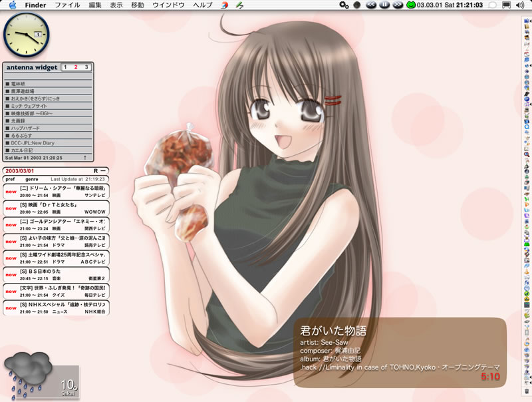This screenshot has width=532, height=402.
Task: Open the 編集 menu
Action: click(95, 5)
